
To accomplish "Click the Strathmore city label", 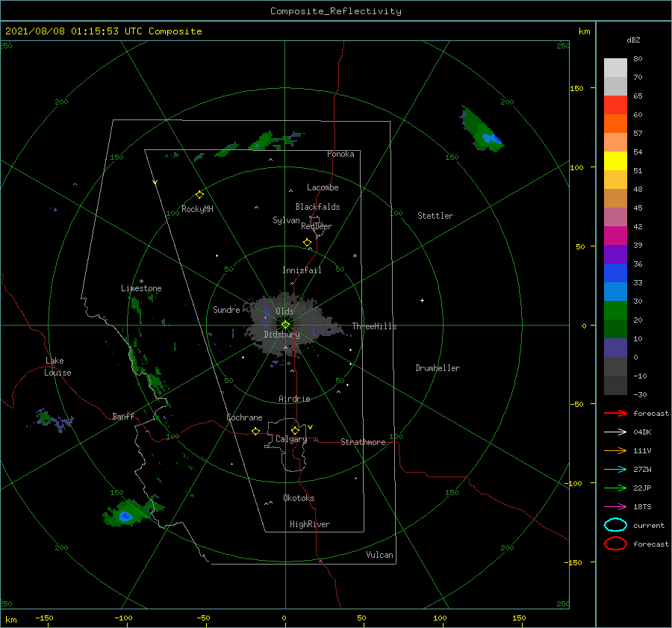I will (x=363, y=442).
